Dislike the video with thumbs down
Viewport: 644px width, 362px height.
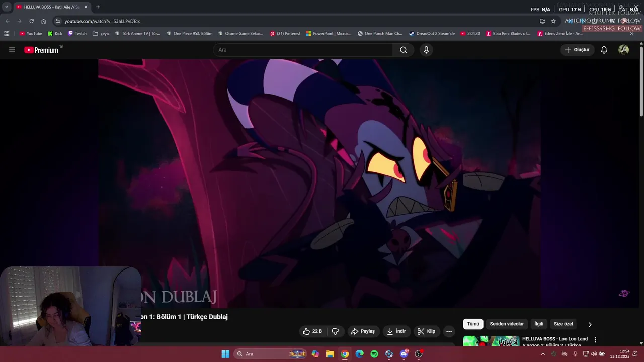(335, 331)
